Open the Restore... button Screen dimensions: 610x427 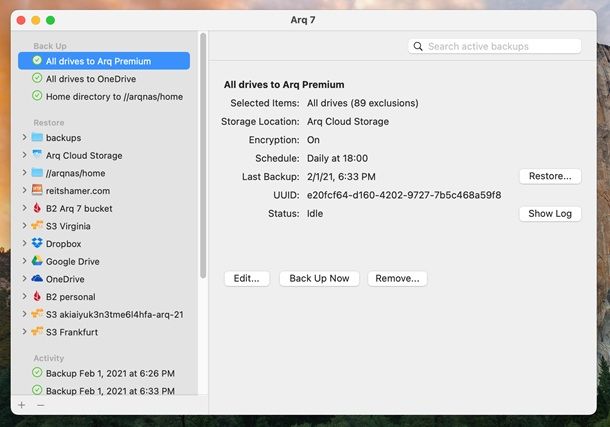tap(550, 176)
